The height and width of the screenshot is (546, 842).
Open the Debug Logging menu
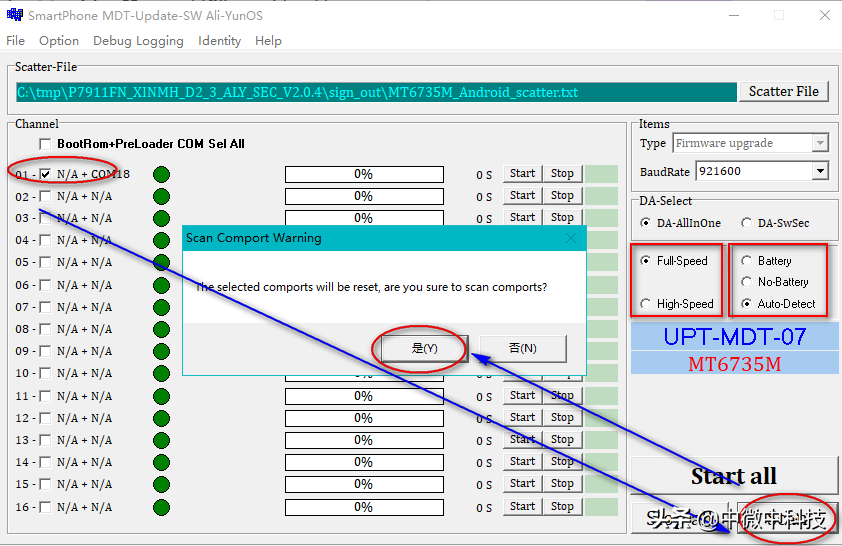[x=138, y=41]
